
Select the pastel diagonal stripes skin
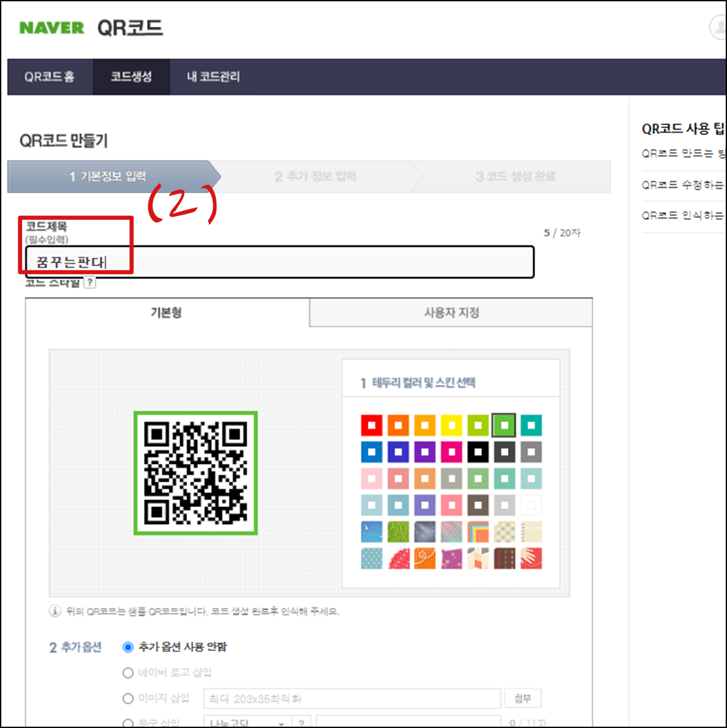tap(451, 532)
